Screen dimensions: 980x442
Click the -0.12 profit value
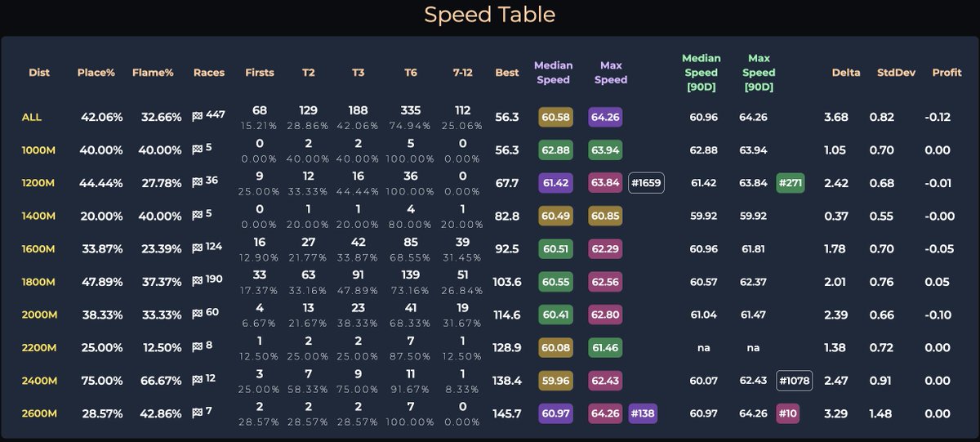938,117
